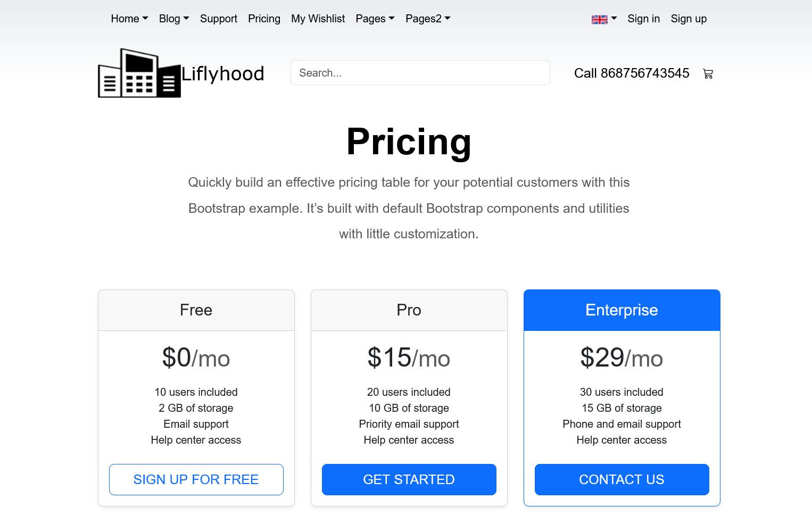Open the Pages dropdown menu
812x532 pixels.
(x=375, y=19)
